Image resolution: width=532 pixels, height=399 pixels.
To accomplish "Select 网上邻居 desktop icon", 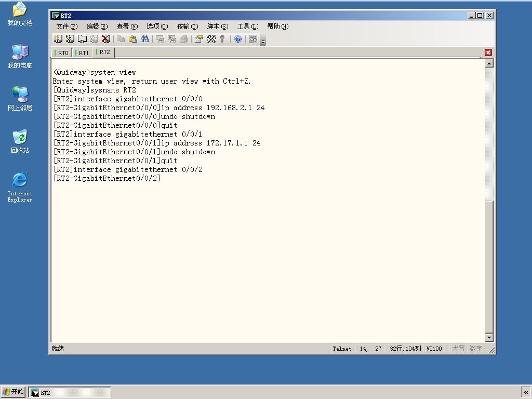I will coord(20,99).
